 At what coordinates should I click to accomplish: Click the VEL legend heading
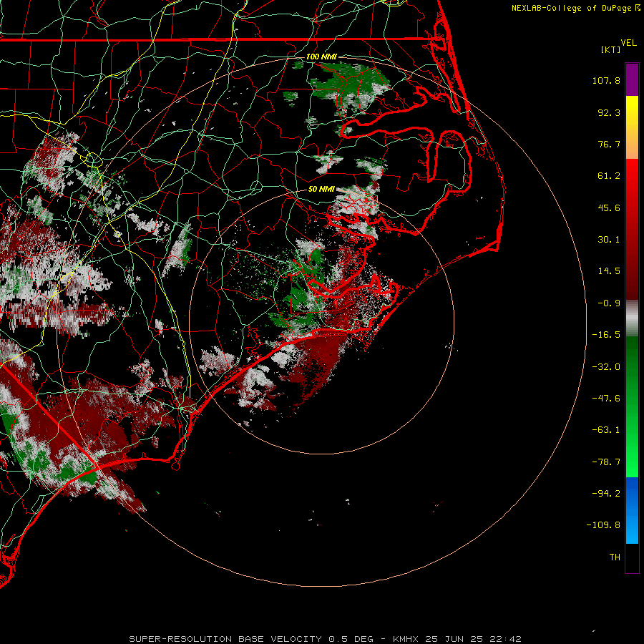tap(628, 43)
